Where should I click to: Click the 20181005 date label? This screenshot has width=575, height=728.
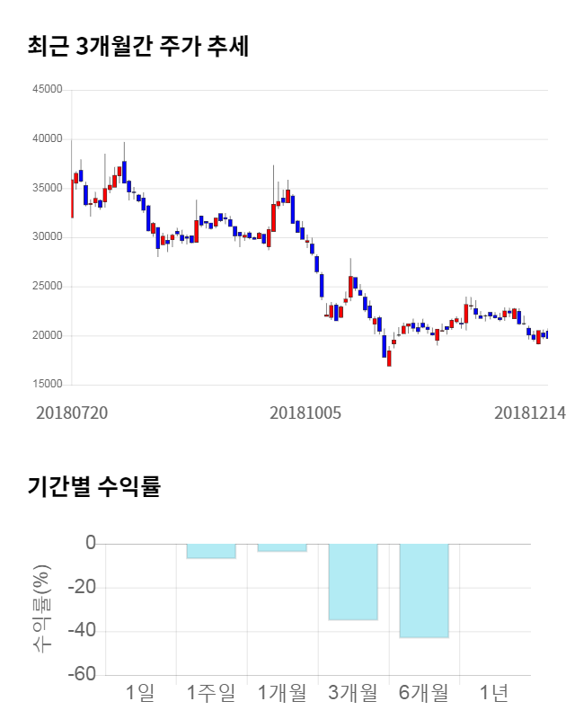pos(305,413)
